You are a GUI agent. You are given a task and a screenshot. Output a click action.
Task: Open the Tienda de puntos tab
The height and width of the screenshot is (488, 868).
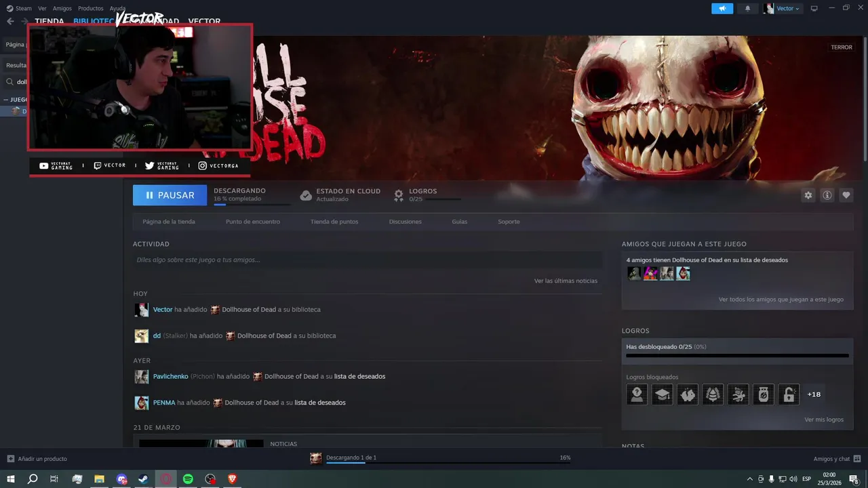(334, 222)
